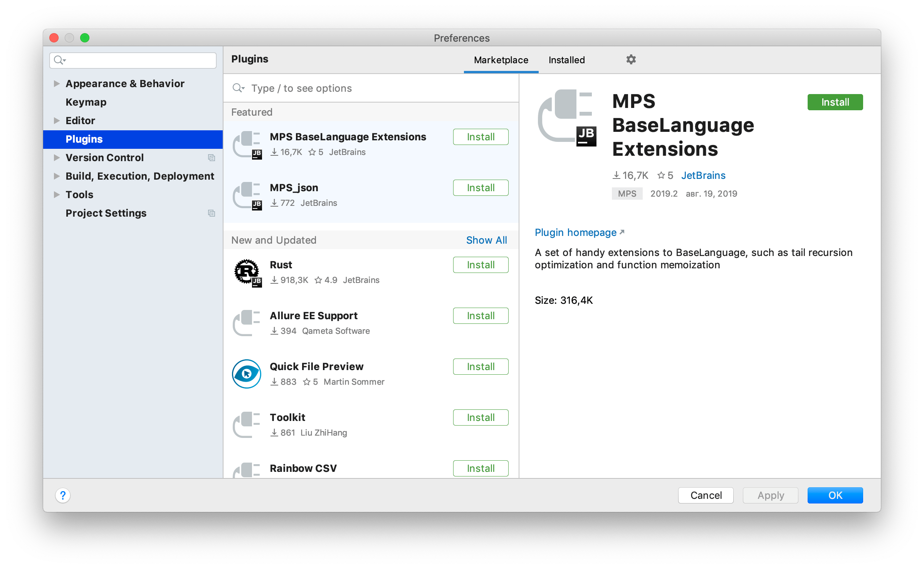
Task: Install the Rainbow CSV plugin
Action: tap(480, 468)
